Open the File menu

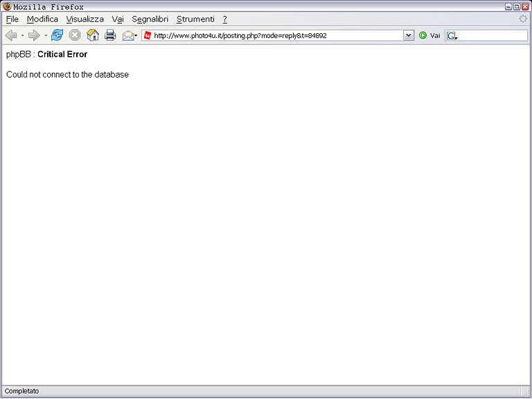[12, 19]
